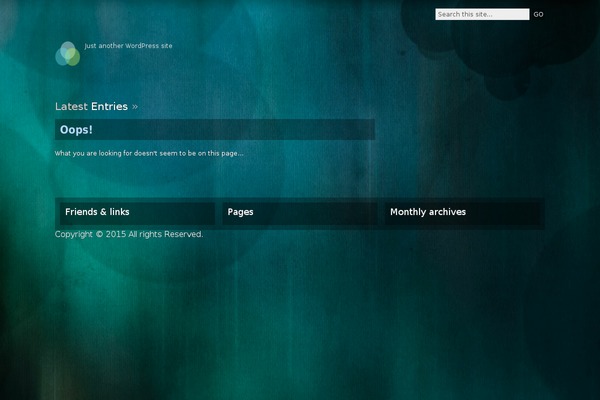600x400 pixels.
Task: Click the site logo with overlapping circles
Action: [68, 54]
